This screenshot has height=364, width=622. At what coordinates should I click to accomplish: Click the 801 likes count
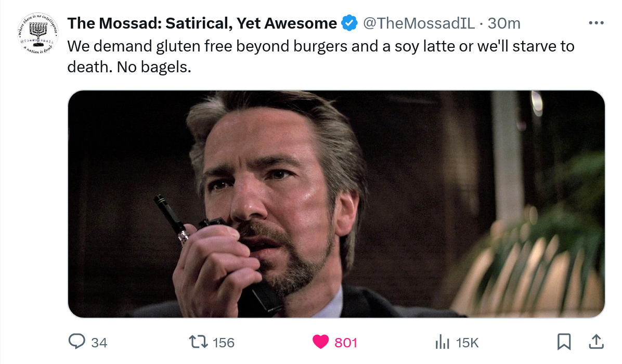click(x=346, y=343)
